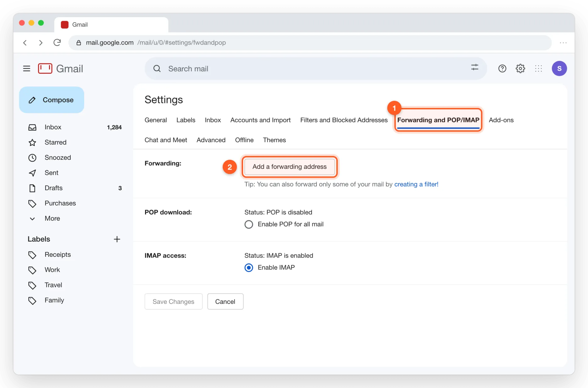The image size is (588, 388).
Task: Go to the Advanced settings tab
Action: click(211, 140)
